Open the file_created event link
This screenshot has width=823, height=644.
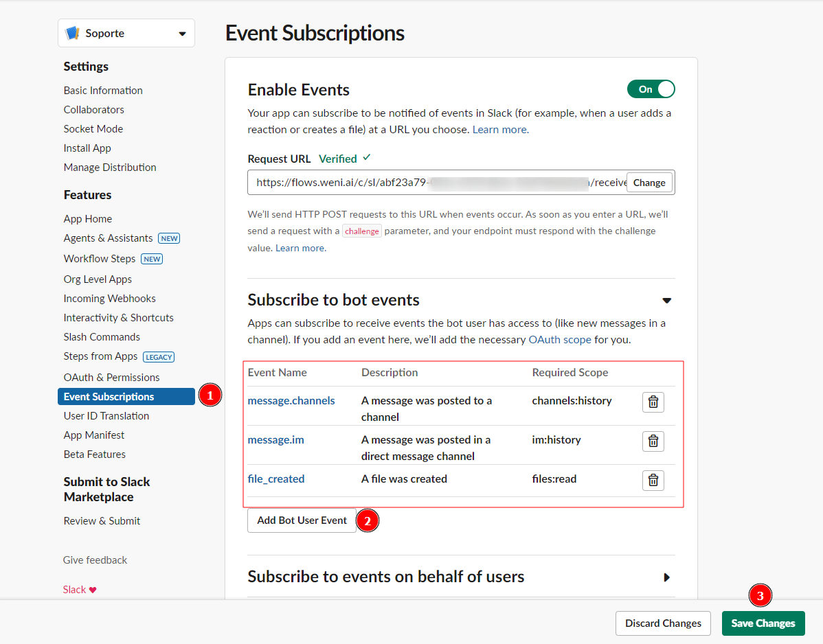click(x=276, y=479)
